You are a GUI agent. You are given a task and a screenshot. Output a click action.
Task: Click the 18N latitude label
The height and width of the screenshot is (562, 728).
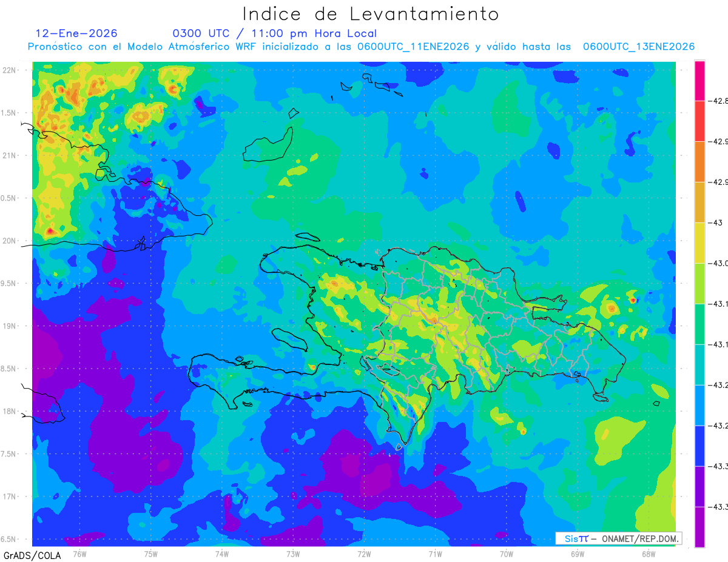click(10, 411)
